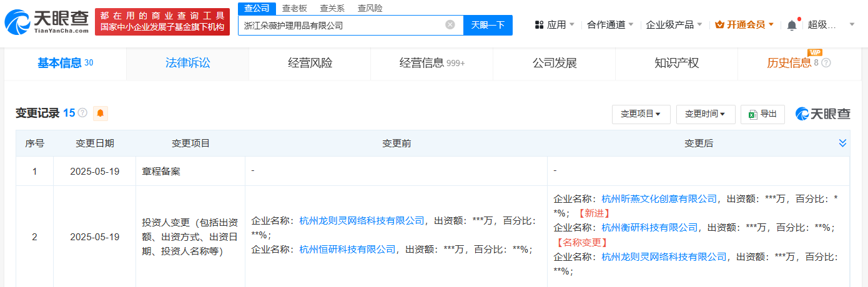Open 超级 user account dropdown
The width and height of the screenshot is (868, 287).
[x=832, y=25]
